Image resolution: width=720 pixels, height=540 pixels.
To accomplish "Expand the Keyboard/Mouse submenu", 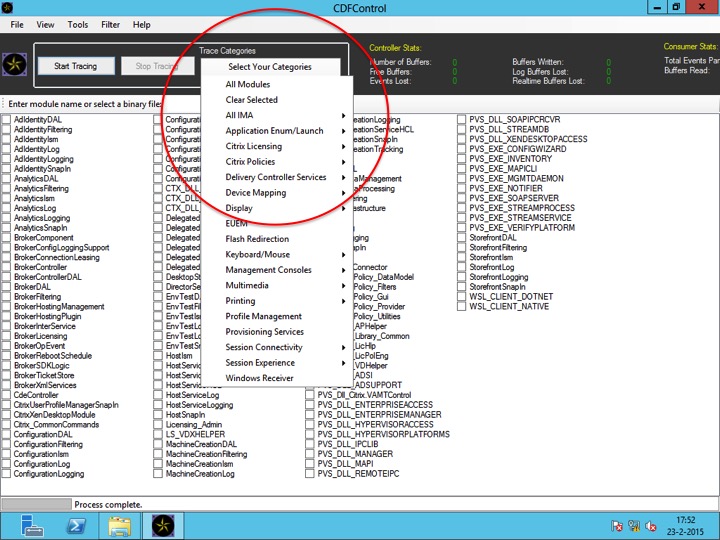I will pos(277,254).
